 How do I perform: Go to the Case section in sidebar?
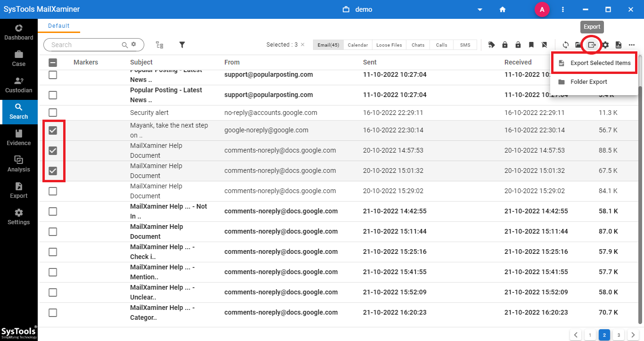click(19, 58)
